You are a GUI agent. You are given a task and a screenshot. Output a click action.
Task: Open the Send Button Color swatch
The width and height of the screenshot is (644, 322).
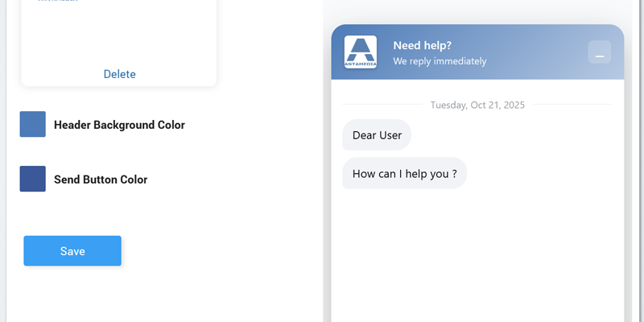tap(33, 179)
